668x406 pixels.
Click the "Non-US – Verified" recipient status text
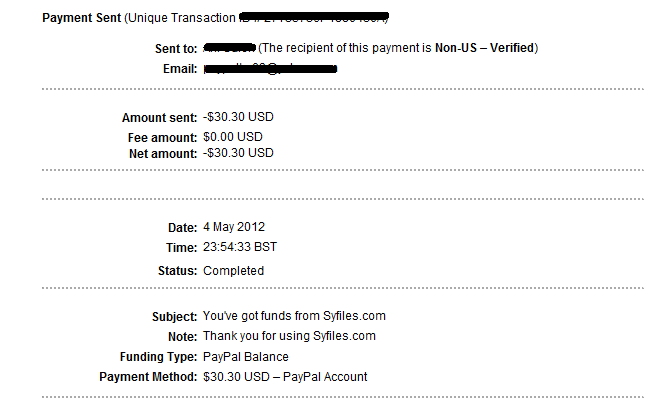point(488,48)
